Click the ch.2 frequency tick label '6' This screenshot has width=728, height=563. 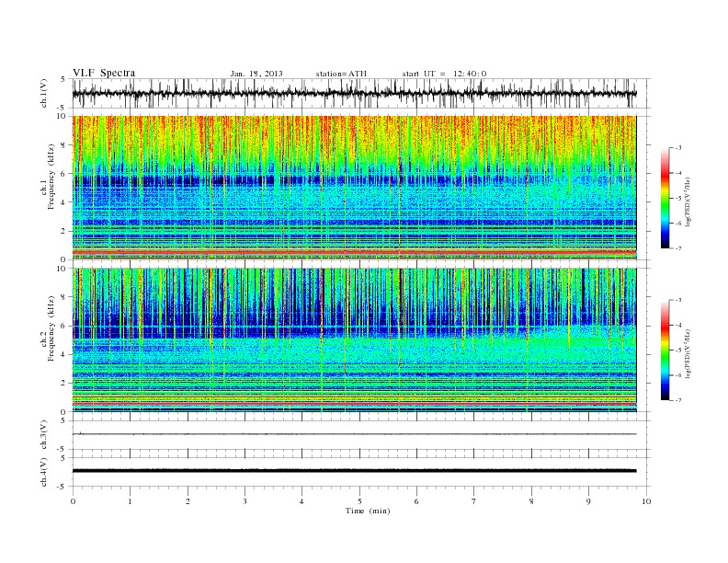64,326
